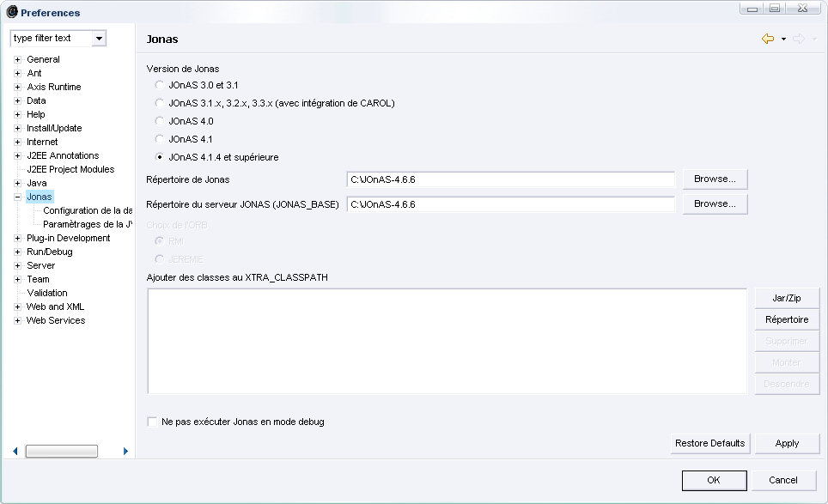Expand the Ant tree node
The image size is (828, 504).
coord(17,73)
